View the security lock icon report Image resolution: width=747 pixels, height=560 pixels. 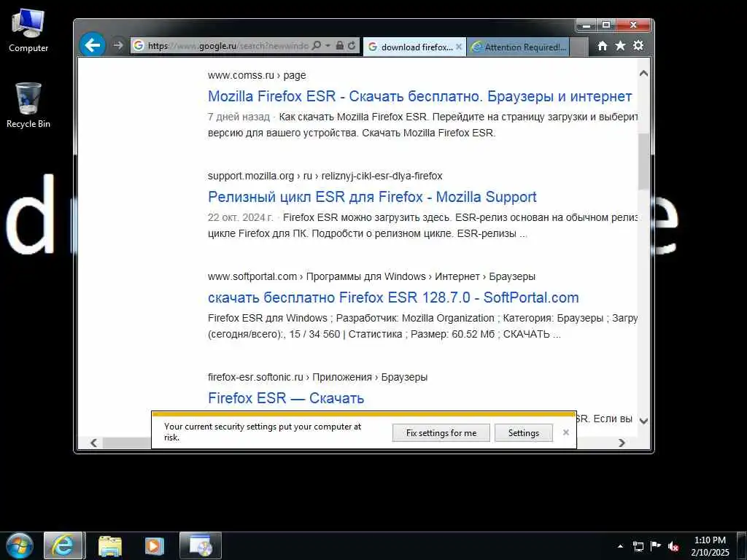coord(340,46)
